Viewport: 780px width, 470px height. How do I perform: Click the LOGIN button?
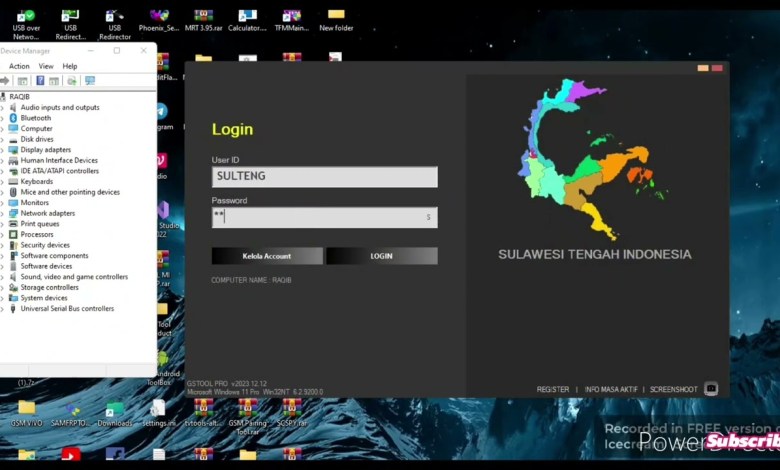point(381,256)
